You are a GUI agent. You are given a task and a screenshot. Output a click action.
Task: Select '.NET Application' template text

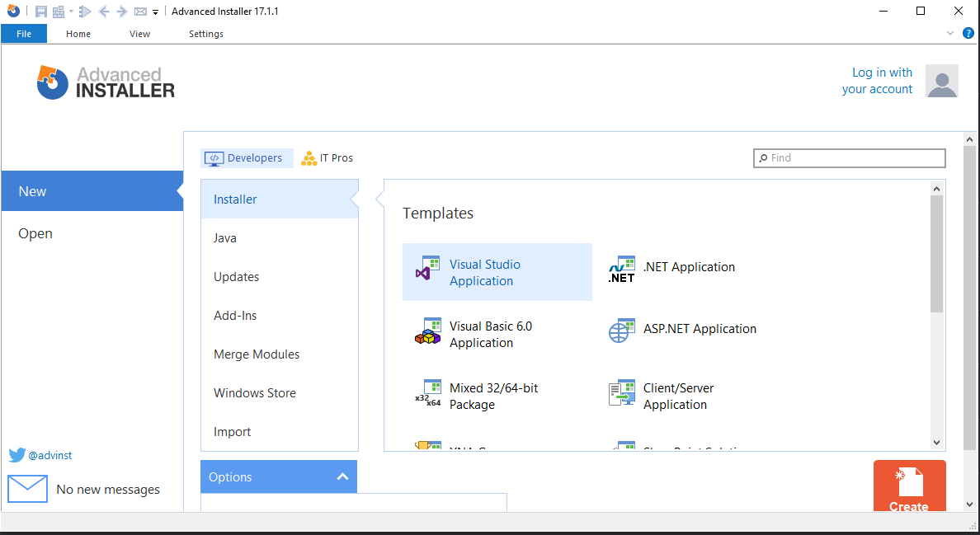tap(690, 266)
